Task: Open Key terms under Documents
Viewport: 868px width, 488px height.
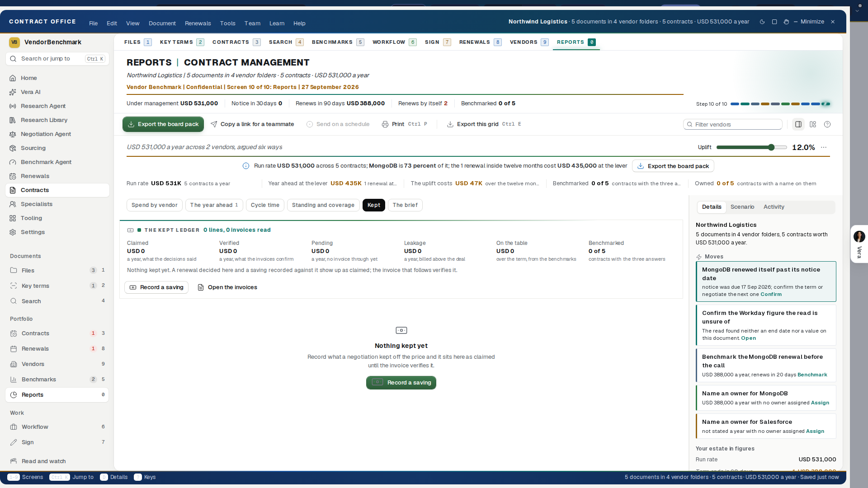Action: [57, 286]
